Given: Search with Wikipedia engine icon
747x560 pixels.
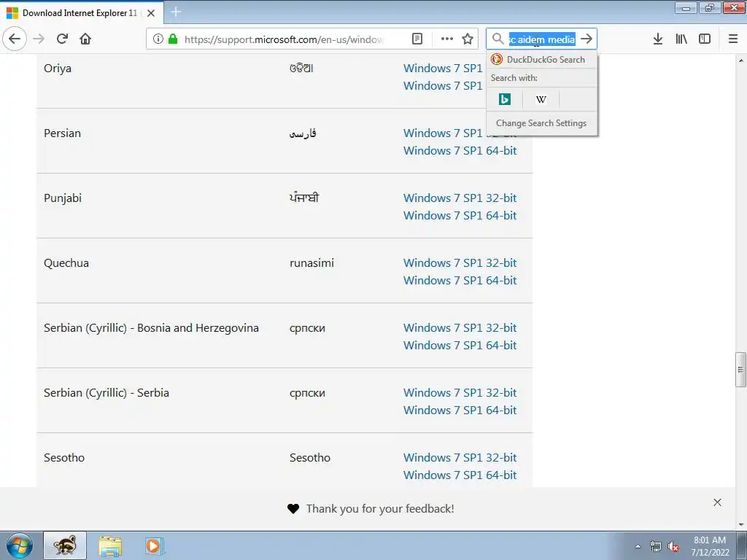Looking at the screenshot, I should tap(541, 99).
